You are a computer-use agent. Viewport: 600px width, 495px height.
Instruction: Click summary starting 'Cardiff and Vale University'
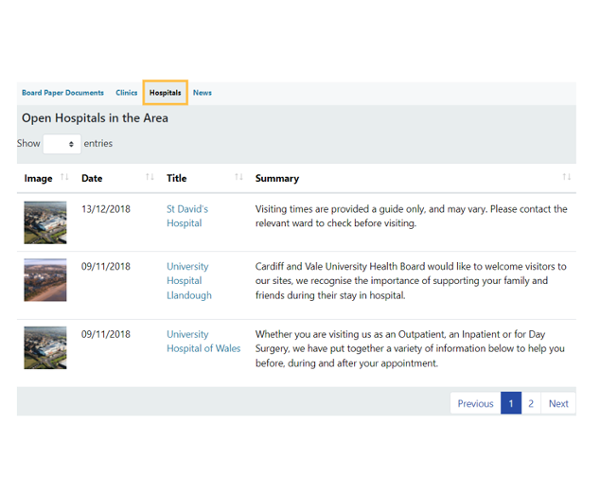(411, 281)
